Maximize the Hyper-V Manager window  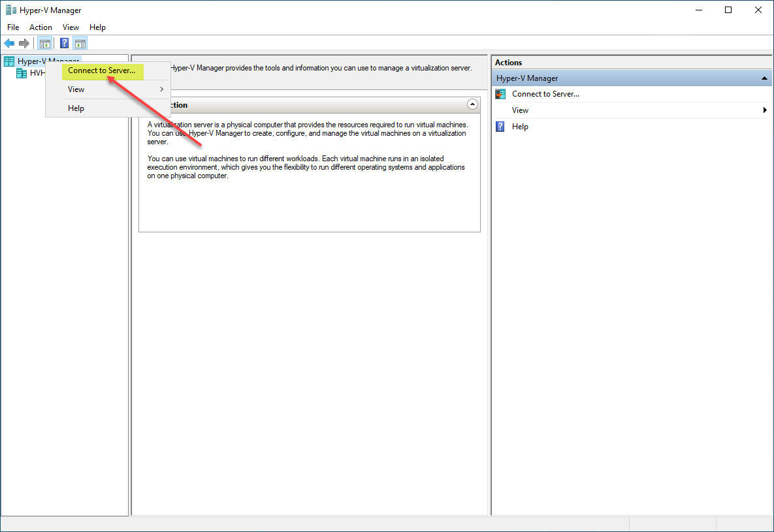pos(728,10)
